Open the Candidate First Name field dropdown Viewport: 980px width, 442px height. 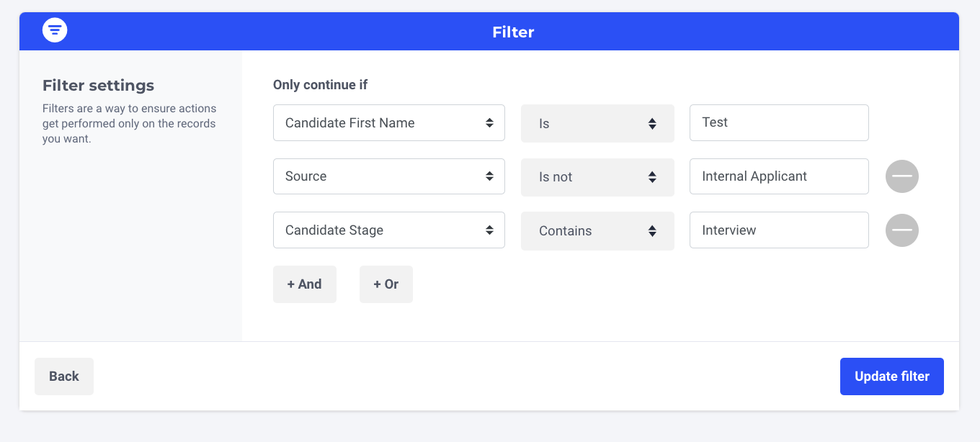388,123
